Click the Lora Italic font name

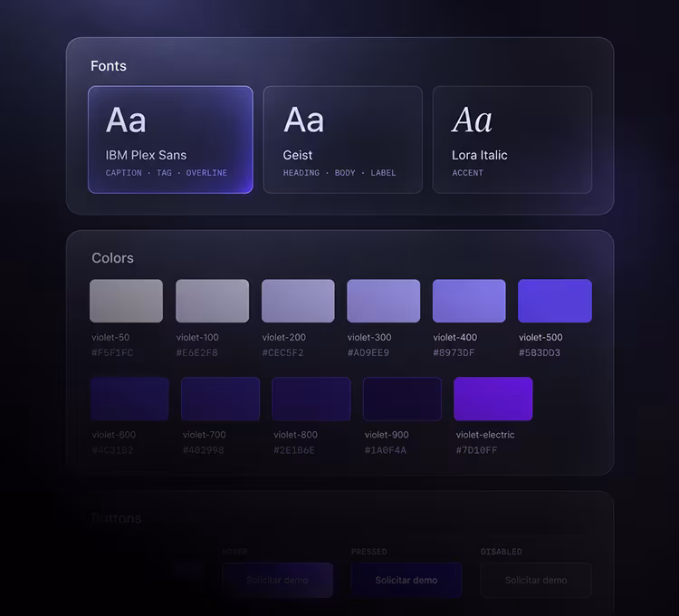coord(479,155)
